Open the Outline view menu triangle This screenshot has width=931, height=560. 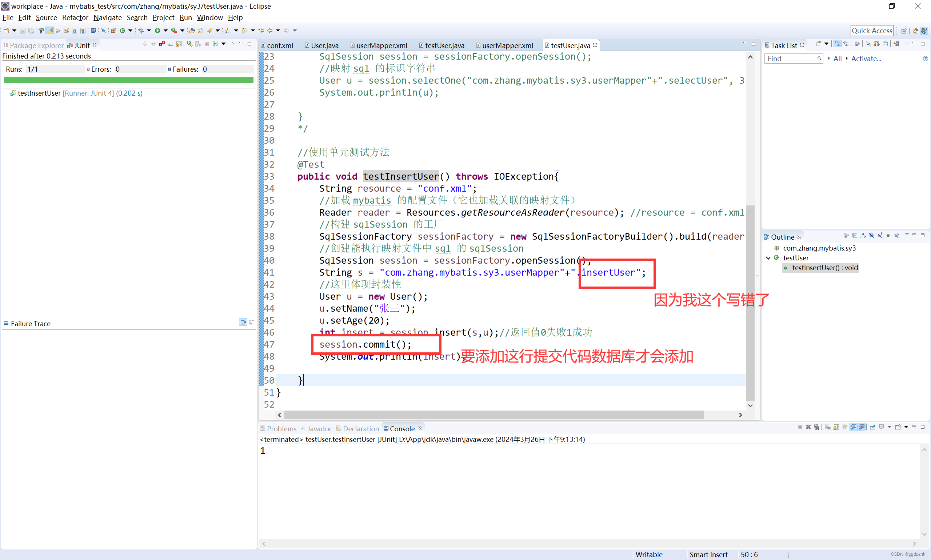[907, 235]
